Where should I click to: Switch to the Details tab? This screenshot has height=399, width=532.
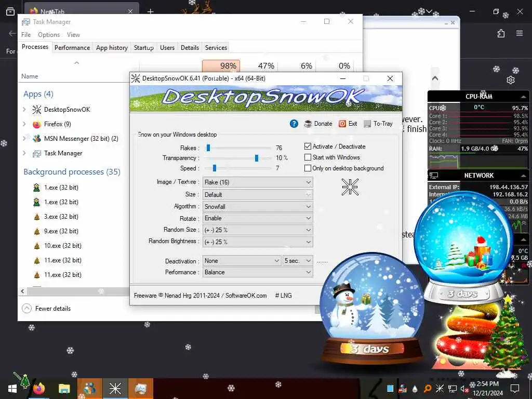tap(190, 47)
